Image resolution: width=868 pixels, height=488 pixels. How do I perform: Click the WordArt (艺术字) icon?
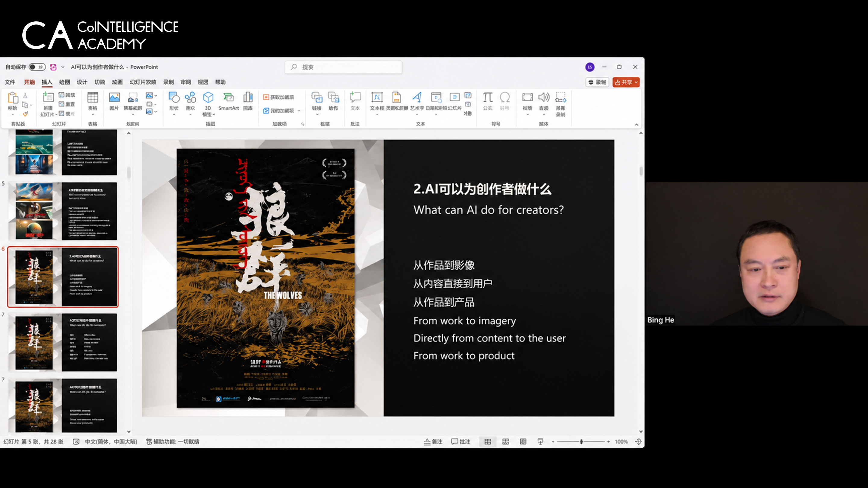click(x=417, y=98)
